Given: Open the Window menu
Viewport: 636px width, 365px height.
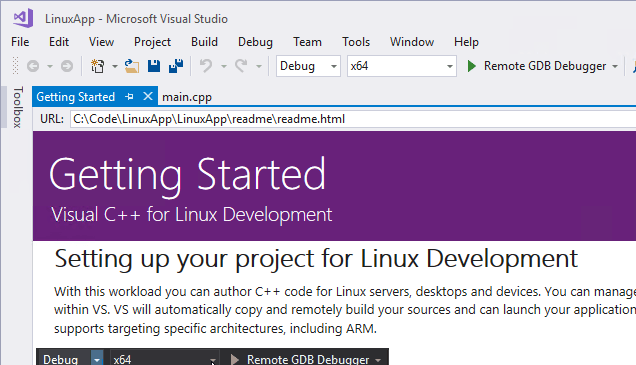Looking at the screenshot, I should click(x=412, y=42).
